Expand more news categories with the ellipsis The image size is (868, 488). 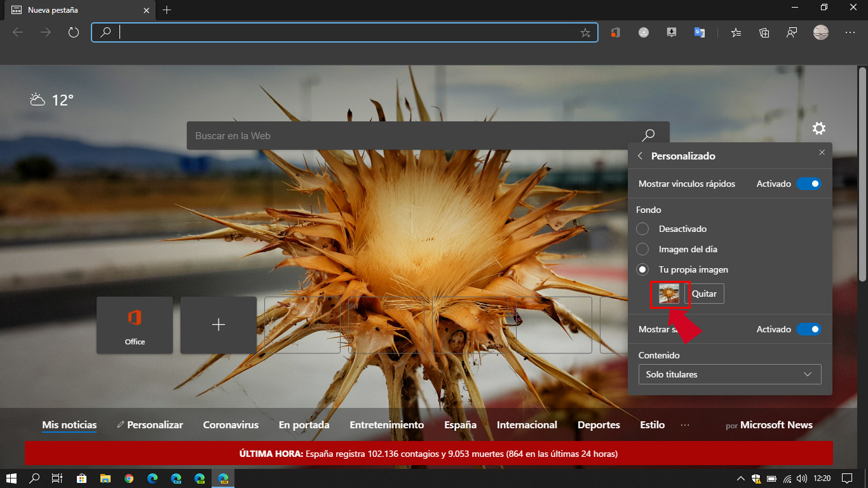(685, 424)
